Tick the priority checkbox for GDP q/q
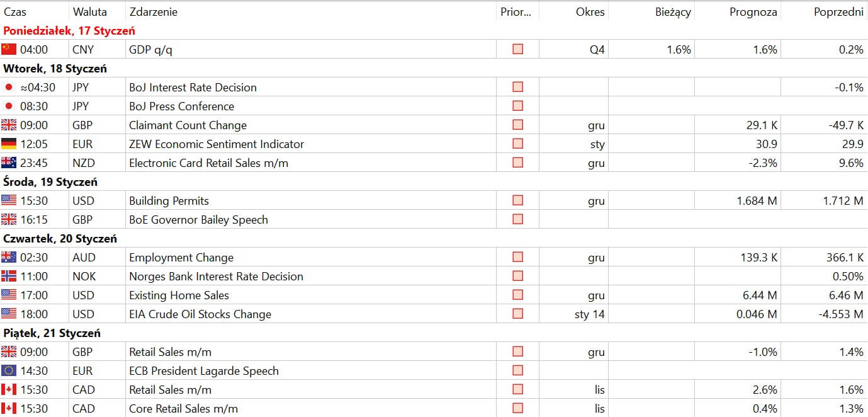 pos(517,49)
